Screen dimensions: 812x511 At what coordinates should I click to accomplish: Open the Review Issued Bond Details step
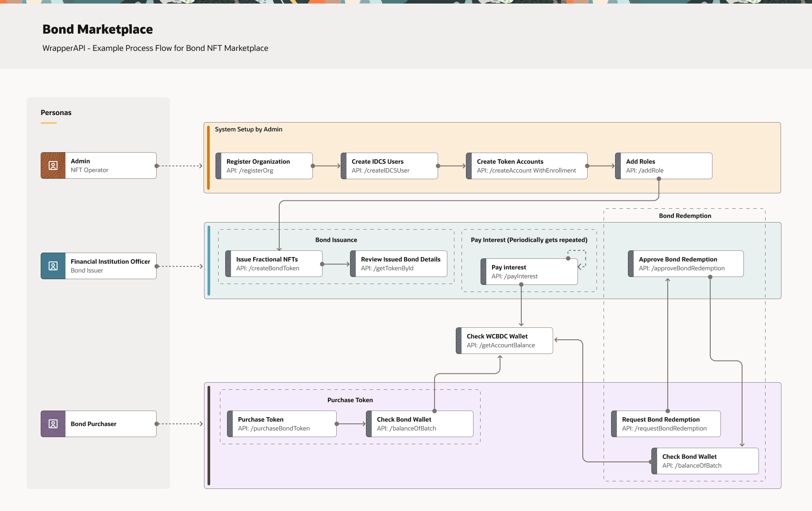coord(399,264)
